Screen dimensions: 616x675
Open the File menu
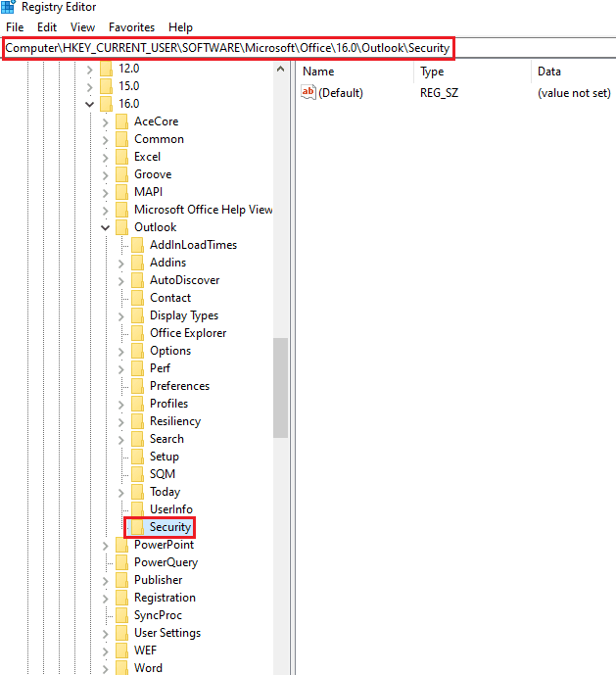15,27
